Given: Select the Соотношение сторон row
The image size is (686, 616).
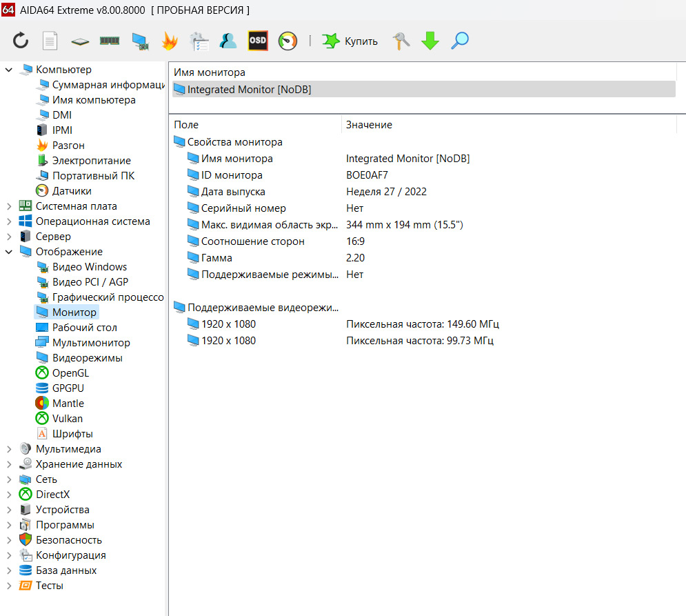Looking at the screenshot, I should point(423,241).
